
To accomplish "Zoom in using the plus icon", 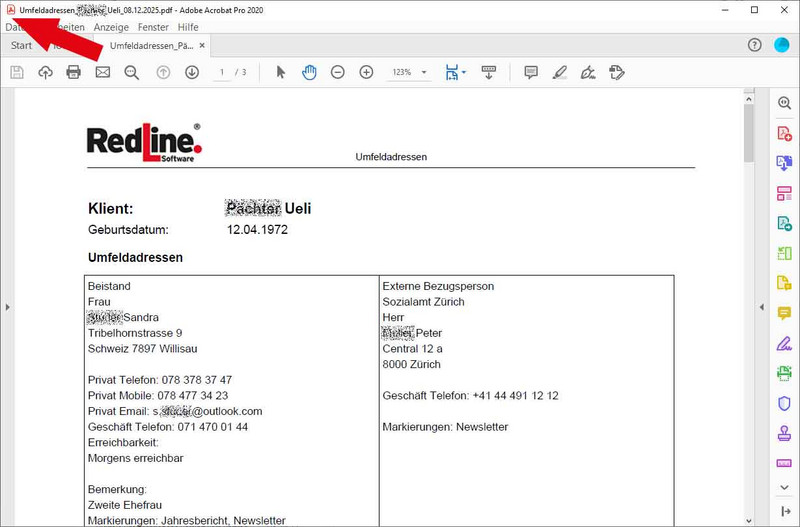I will 366,72.
